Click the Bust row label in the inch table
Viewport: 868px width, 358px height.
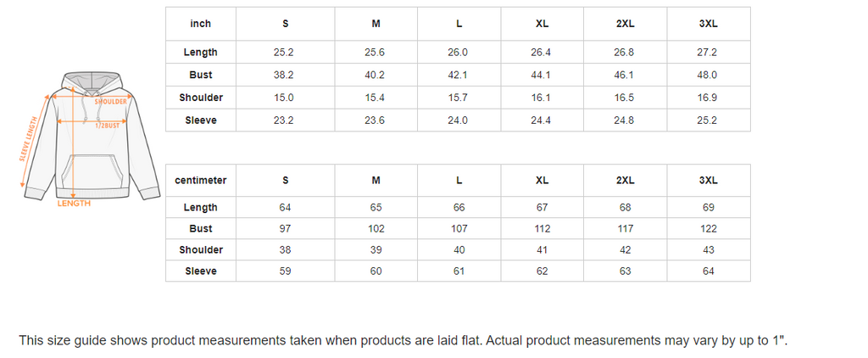201,75
